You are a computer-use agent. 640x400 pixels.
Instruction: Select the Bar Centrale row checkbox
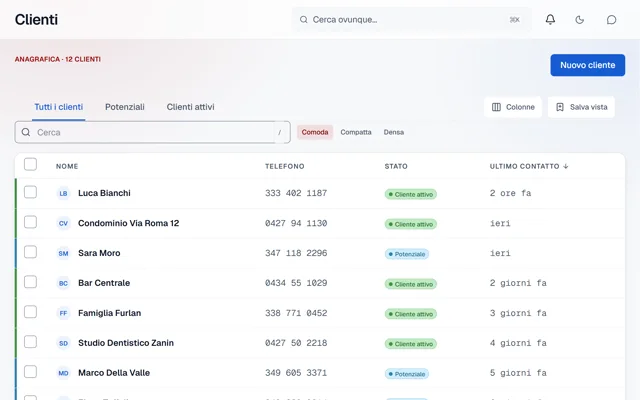(30, 282)
